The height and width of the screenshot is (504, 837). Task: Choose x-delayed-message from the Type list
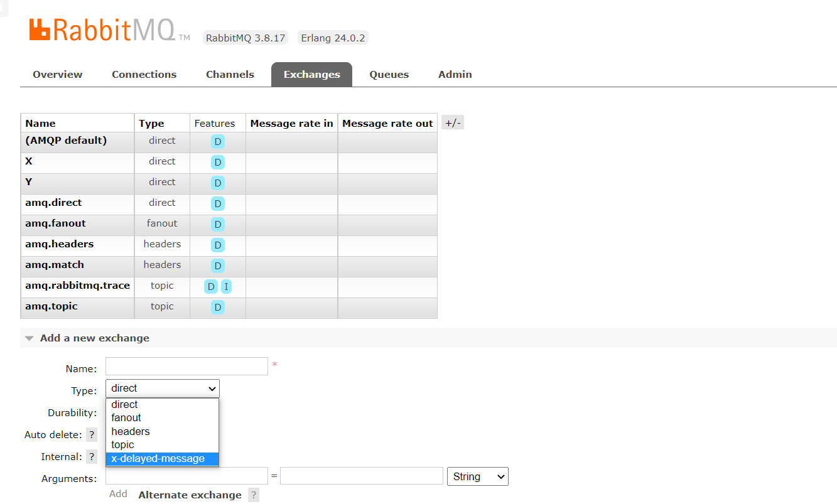[x=162, y=459]
